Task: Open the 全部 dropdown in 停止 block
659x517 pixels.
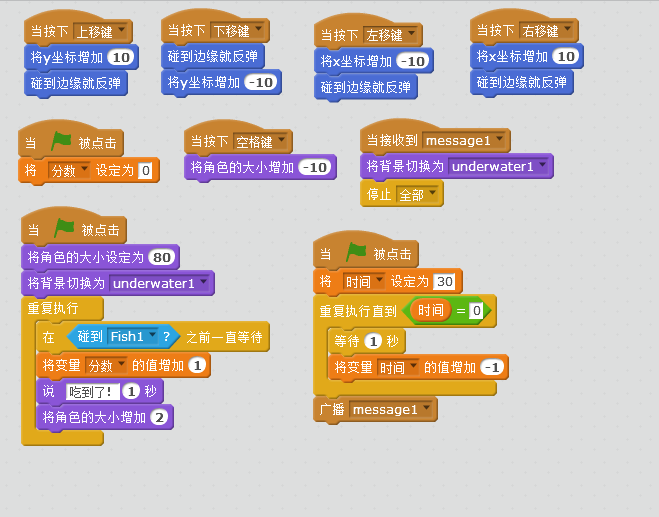Action: (417, 195)
